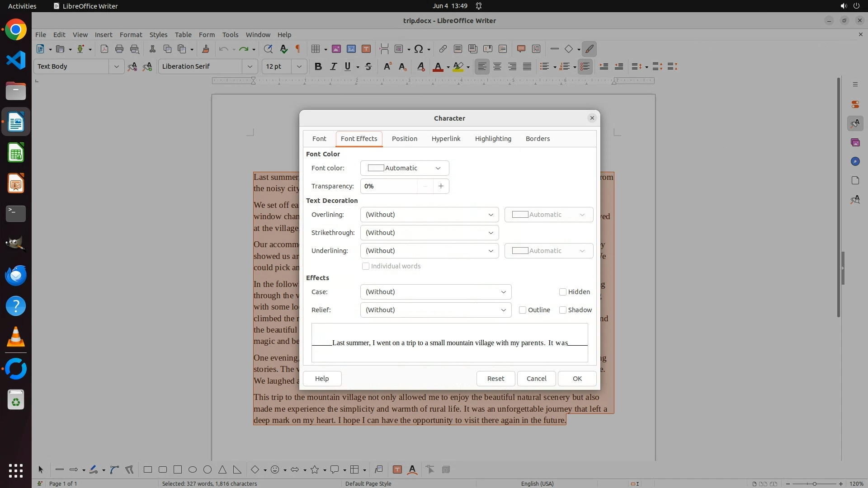Viewport: 868px width, 488px height.
Task: Click the Strikethrough toolbar icon
Action: coord(368,66)
